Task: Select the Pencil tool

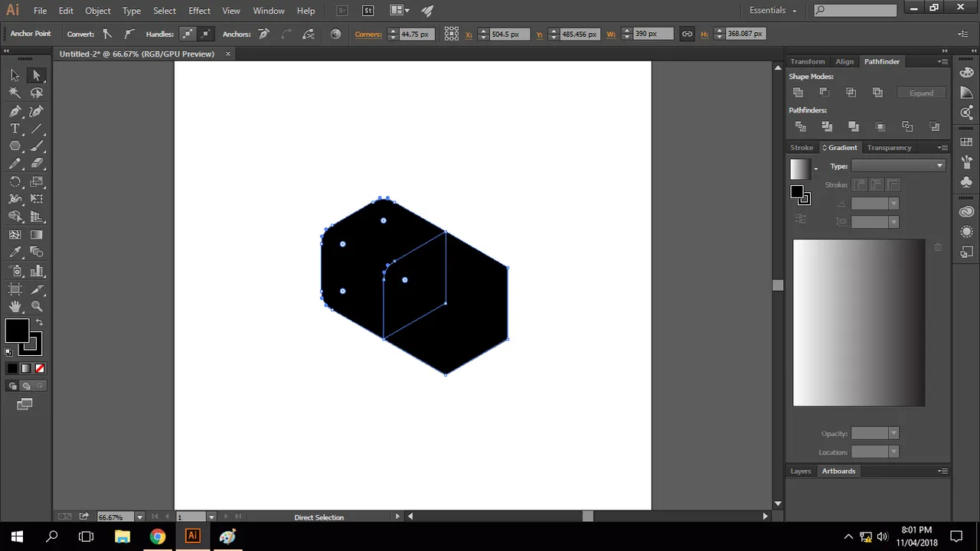Action: [15, 164]
